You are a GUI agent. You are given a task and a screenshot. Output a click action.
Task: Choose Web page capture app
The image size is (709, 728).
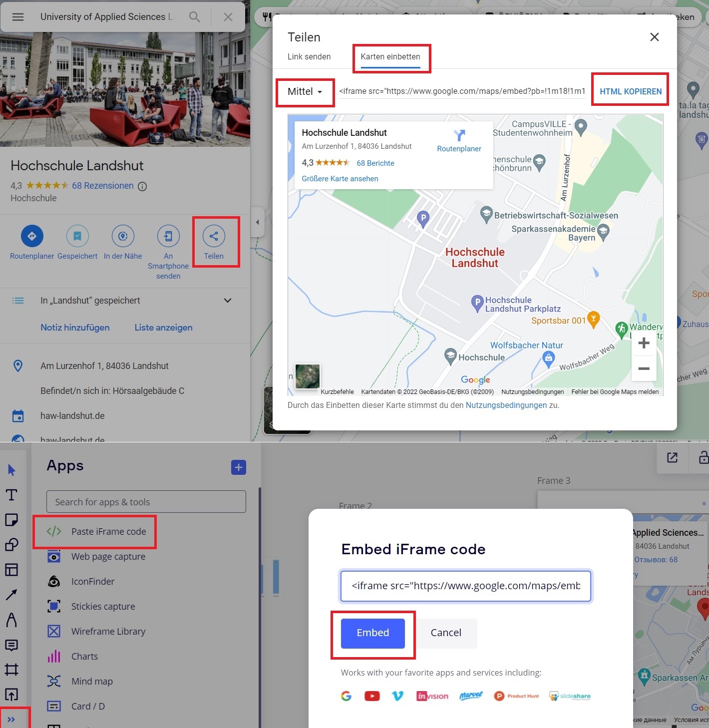tap(97, 557)
